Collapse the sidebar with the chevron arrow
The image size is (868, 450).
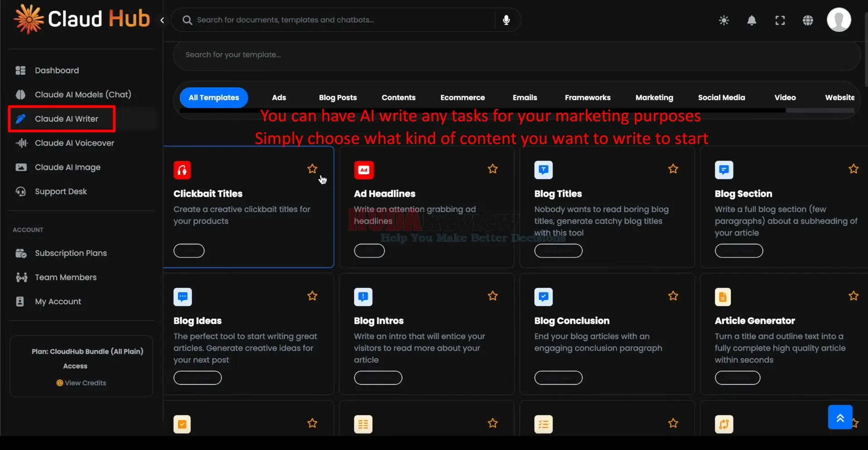click(x=162, y=20)
